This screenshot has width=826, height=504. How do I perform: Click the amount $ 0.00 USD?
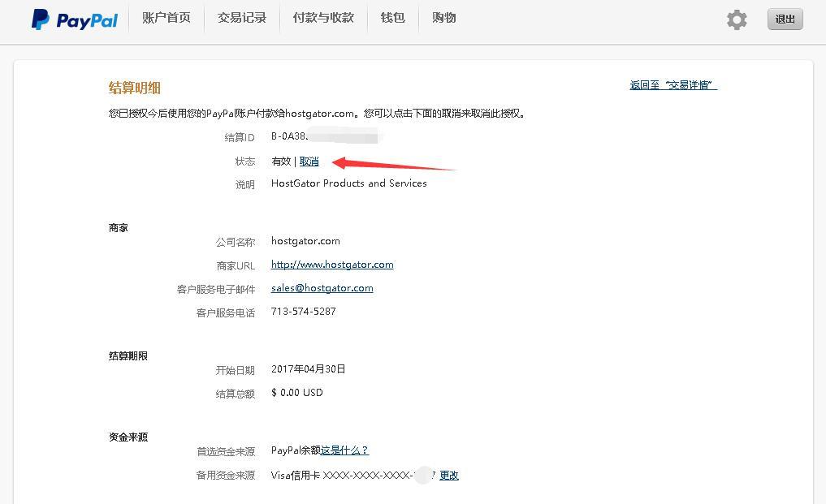297,392
